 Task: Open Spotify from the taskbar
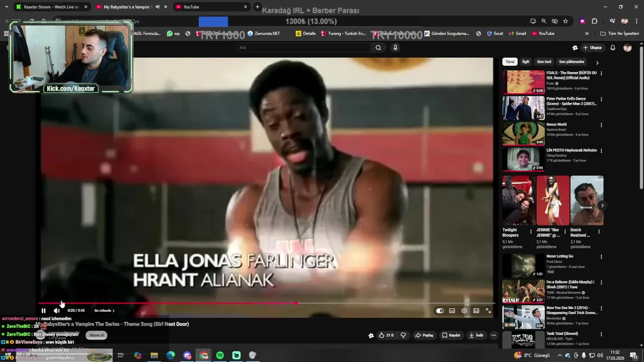coord(220,355)
